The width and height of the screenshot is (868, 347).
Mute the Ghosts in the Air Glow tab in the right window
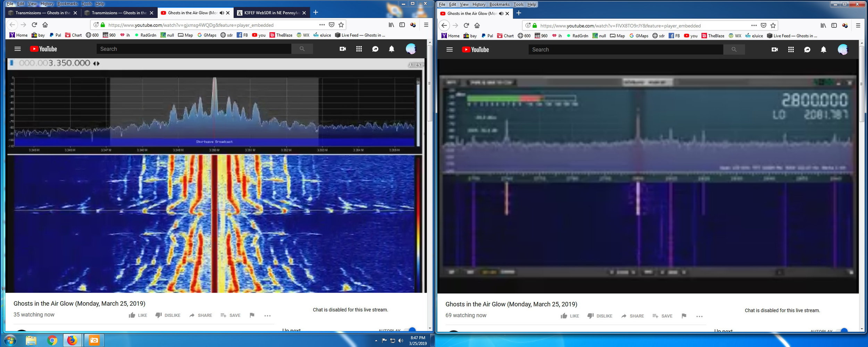[501, 14]
